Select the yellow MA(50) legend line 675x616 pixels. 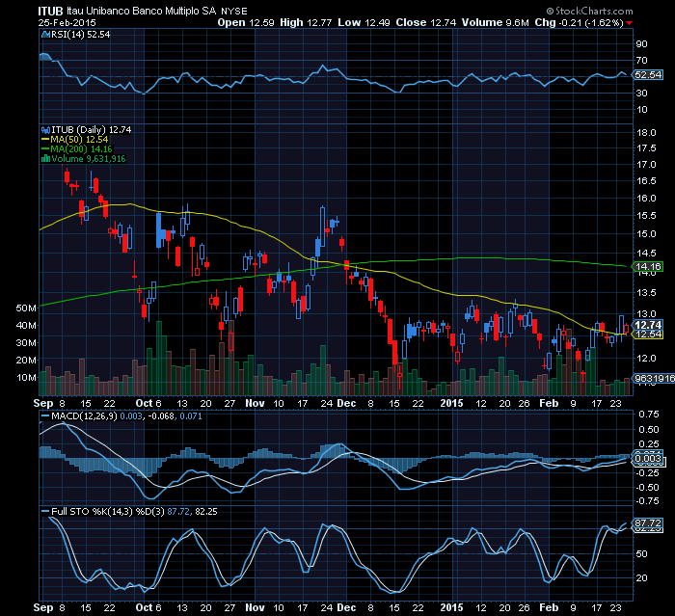45,140
